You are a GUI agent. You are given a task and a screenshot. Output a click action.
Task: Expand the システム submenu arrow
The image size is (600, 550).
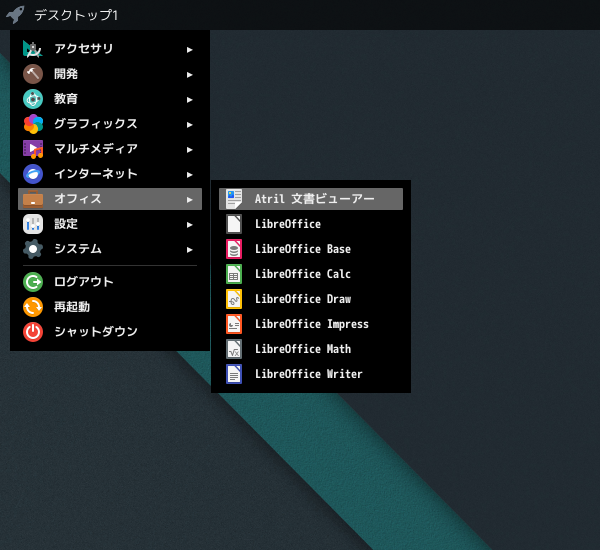click(189, 250)
